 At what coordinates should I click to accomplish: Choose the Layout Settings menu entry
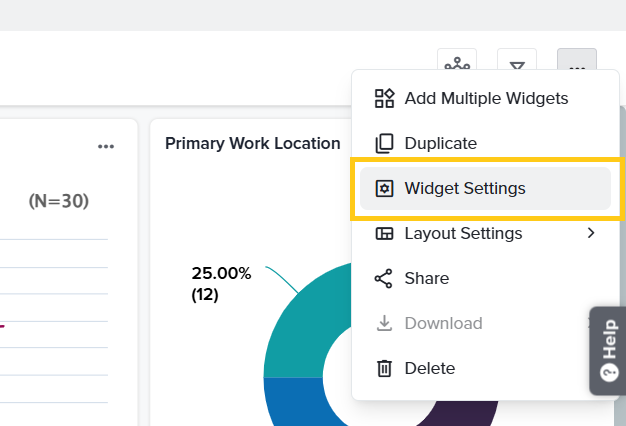point(463,233)
